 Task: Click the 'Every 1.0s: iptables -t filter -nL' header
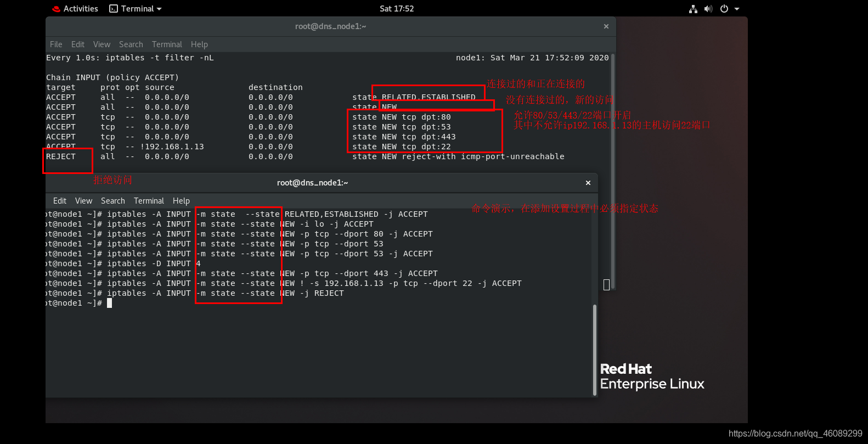click(130, 58)
